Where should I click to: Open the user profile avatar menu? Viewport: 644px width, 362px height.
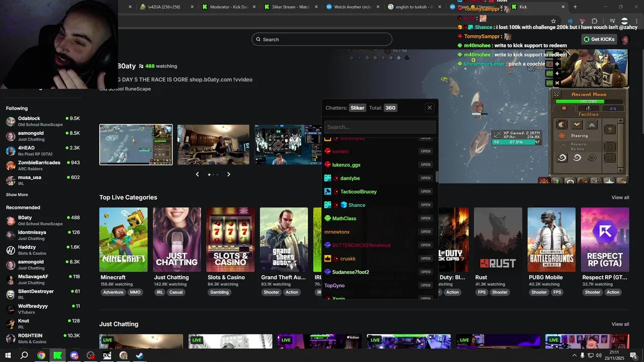(x=625, y=39)
